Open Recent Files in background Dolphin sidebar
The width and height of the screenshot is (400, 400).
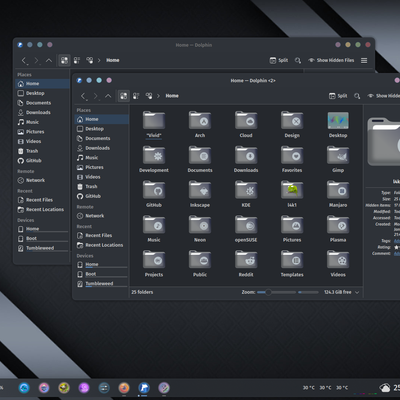[42, 200]
